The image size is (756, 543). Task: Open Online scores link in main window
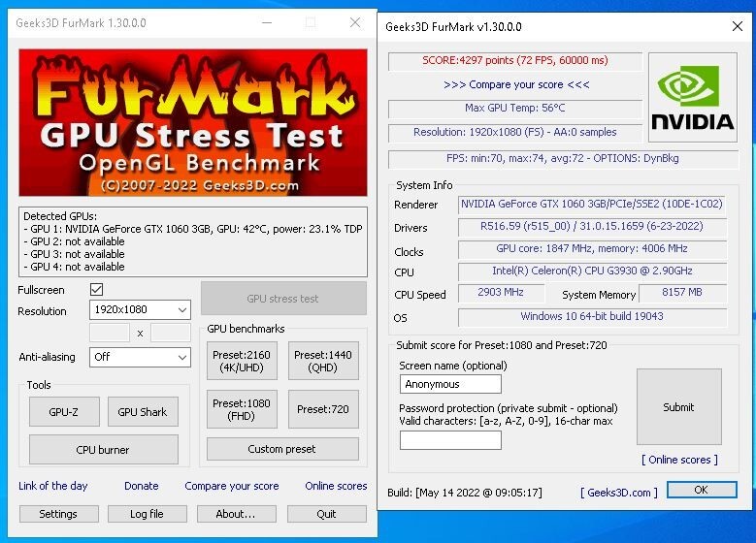tap(336, 486)
